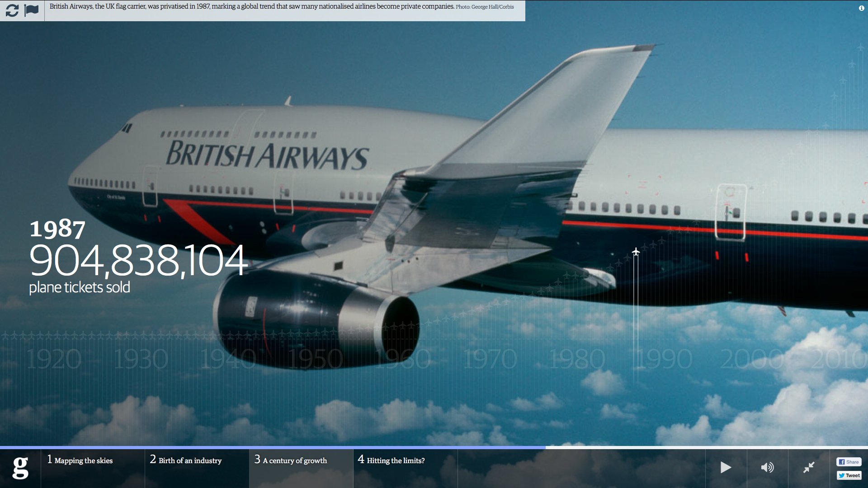
Task: Exit fullscreen using the collapse arrows icon
Action: [809, 468]
